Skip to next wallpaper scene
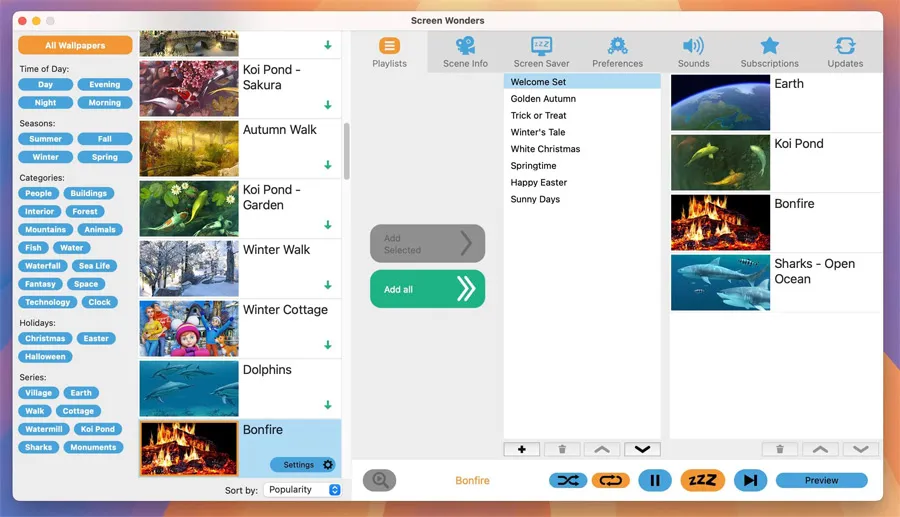The width and height of the screenshot is (900, 517). 749,480
